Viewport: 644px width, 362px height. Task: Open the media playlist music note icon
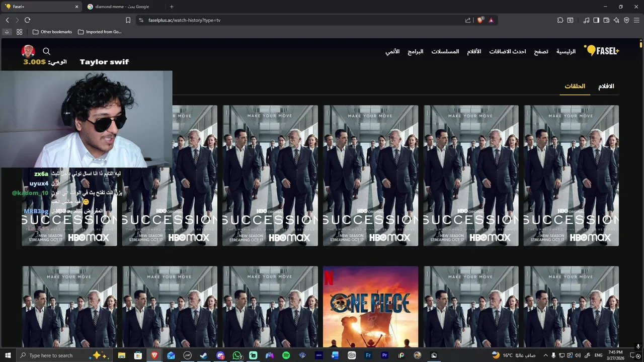point(586,20)
